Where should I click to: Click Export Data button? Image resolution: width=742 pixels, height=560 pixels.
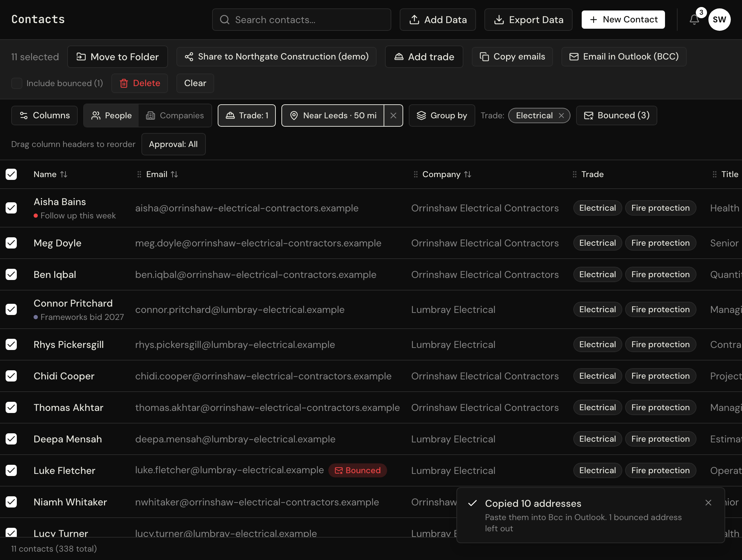pyautogui.click(x=528, y=20)
